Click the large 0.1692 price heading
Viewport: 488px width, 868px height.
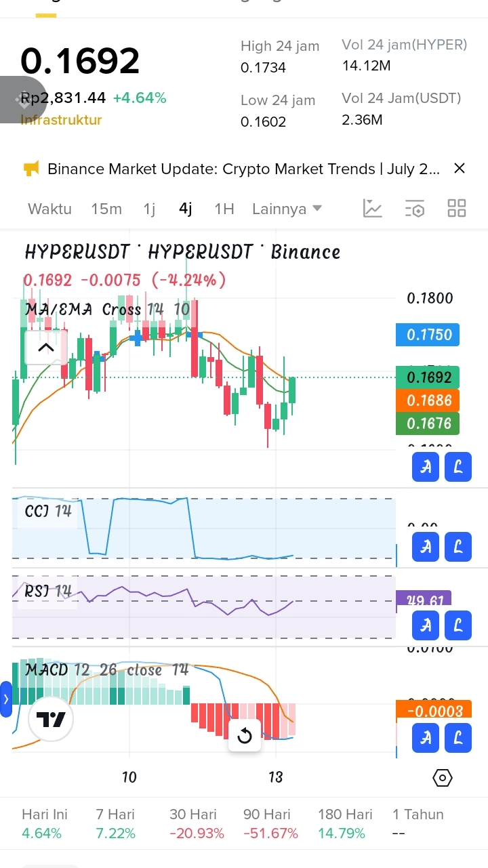pos(80,61)
